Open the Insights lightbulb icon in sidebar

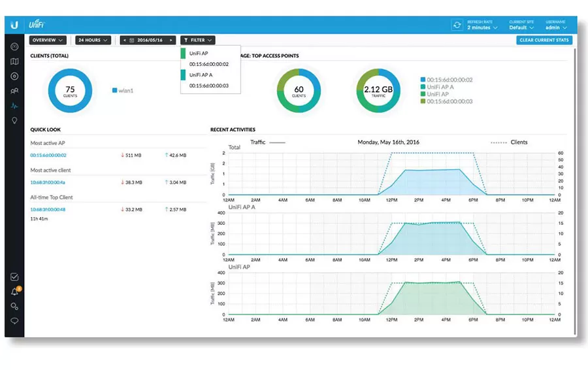coord(14,120)
